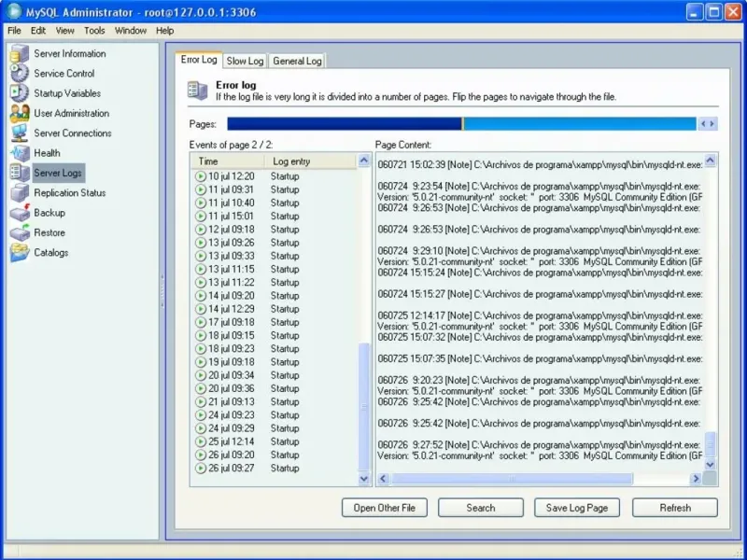Select first page segment in Pages bar
This screenshot has width=747, height=560.
(344, 124)
